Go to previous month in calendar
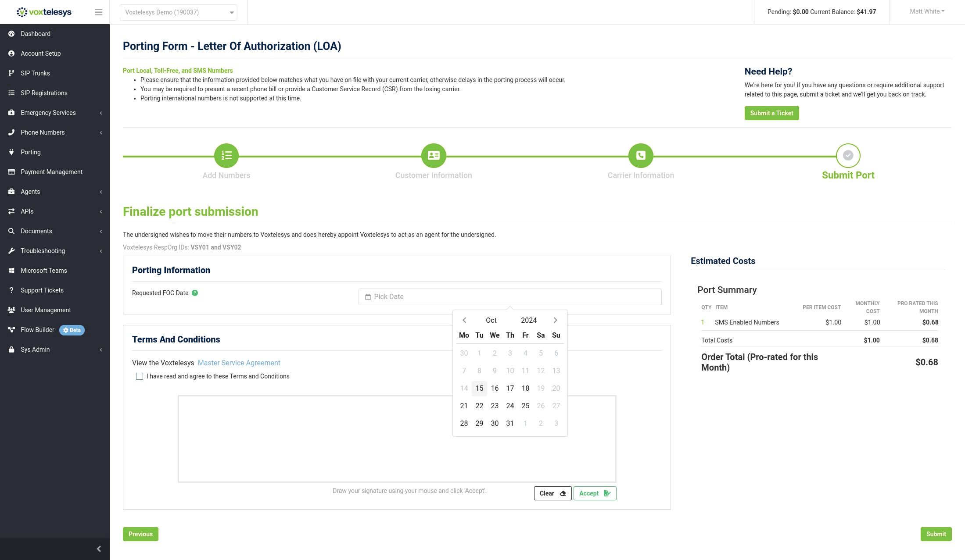This screenshot has width=965, height=560. coord(464,320)
